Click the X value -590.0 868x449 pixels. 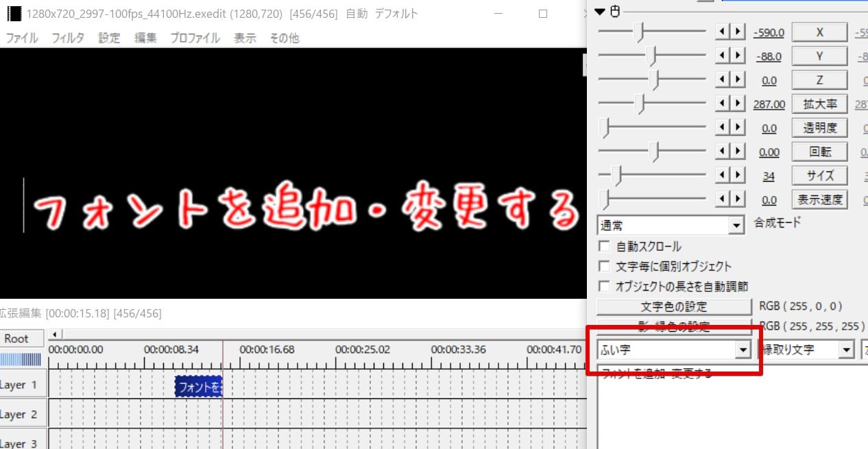[x=768, y=32]
